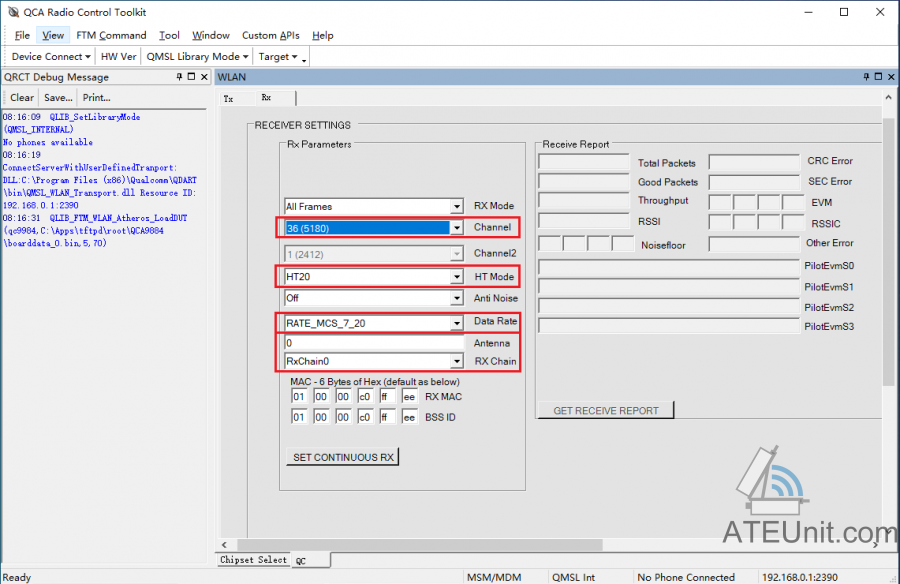Close the WLAN panel
The height and width of the screenshot is (584, 900).
pos(891,76)
